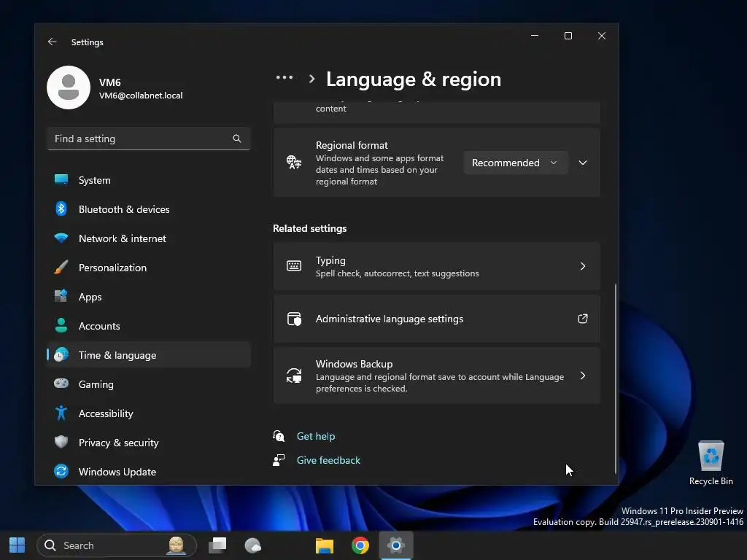747x560 pixels.
Task: Launch Google Chrome from the taskbar
Action: click(360, 545)
